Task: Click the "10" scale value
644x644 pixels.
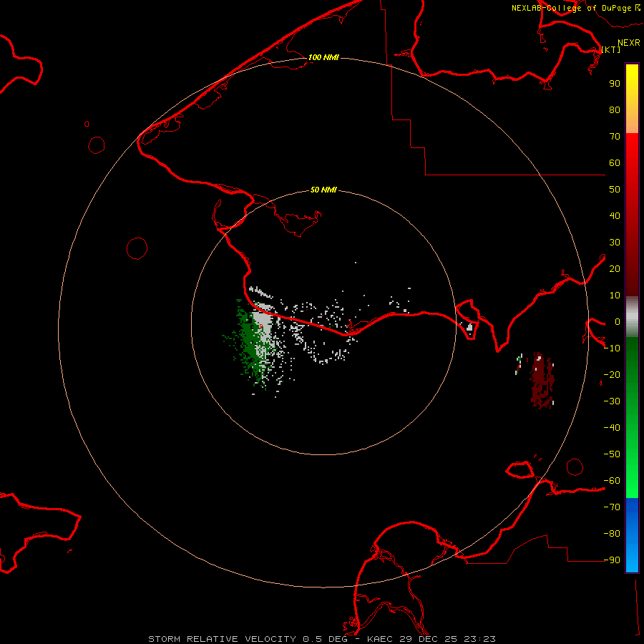Action: (615, 296)
